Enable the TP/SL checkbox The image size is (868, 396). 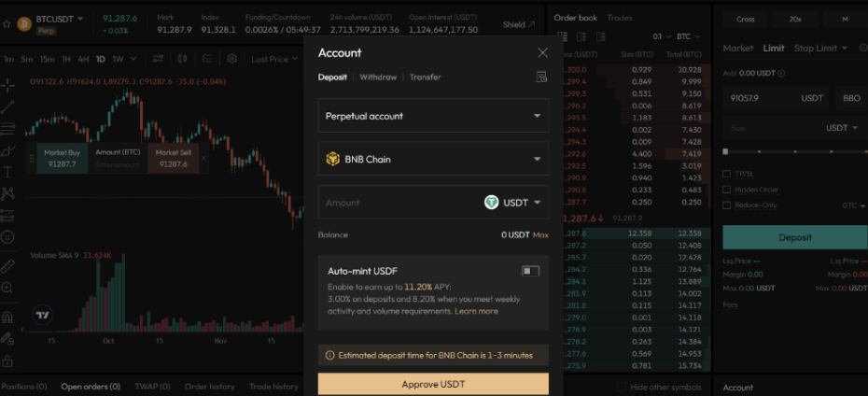pos(728,174)
